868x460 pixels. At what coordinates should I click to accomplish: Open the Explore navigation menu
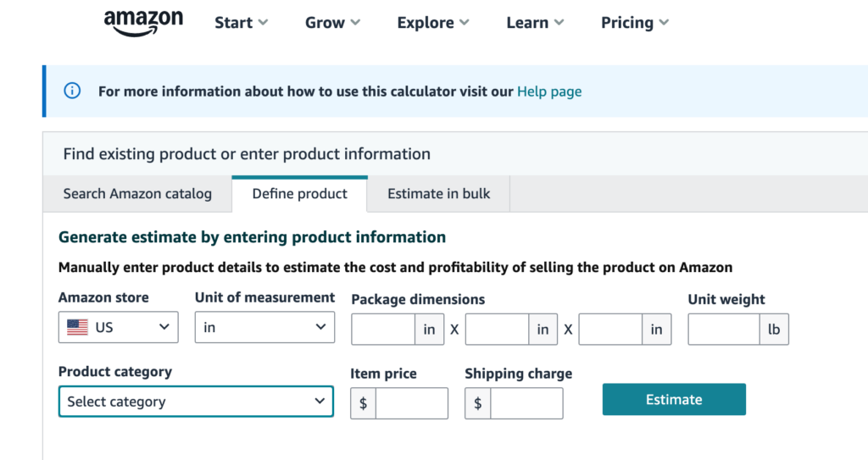(x=433, y=23)
